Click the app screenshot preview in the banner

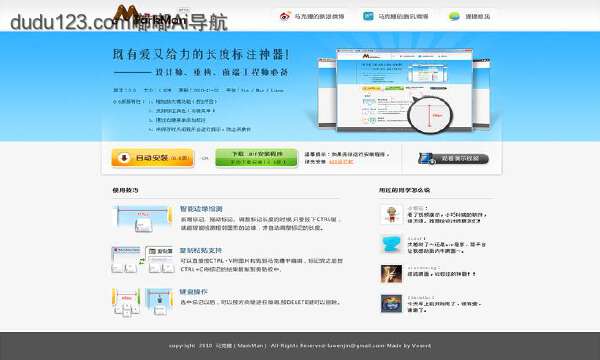pyautogui.click(x=404, y=91)
